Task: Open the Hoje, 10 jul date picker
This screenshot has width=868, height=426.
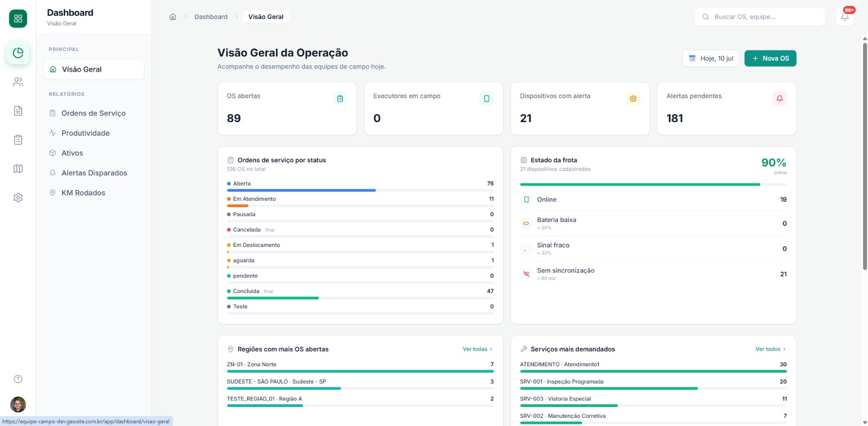Action: point(711,59)
